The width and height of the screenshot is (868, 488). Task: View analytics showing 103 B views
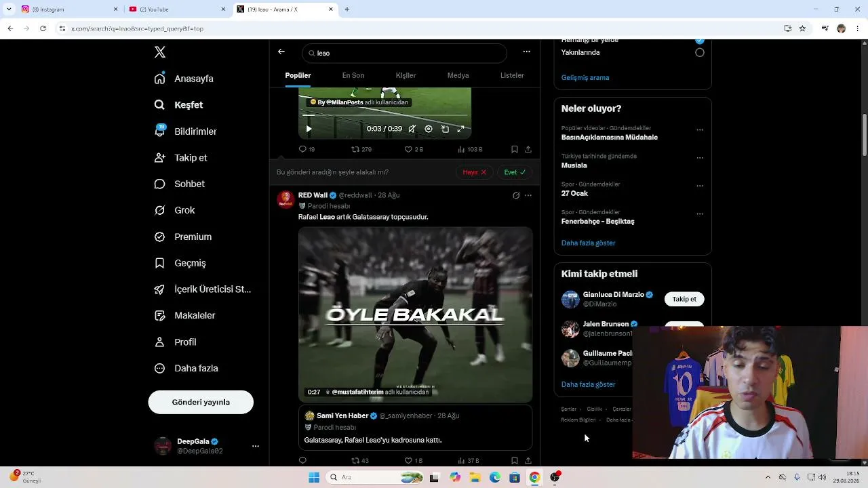tap(470, 149)
